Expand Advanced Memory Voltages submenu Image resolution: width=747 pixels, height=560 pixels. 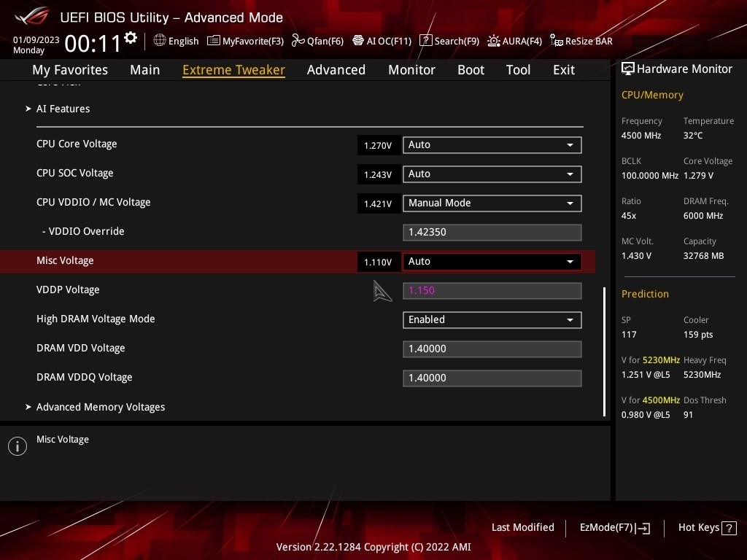coord(101,407)
